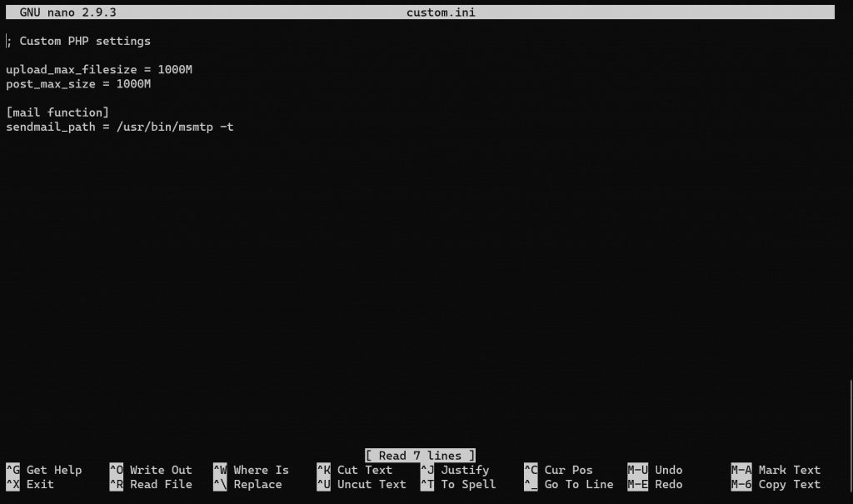Image resolution: width=853 pixels, height=504 pixels.
Task: Click the ^T To Spell shortcut
Action: (x=458, y=484)
